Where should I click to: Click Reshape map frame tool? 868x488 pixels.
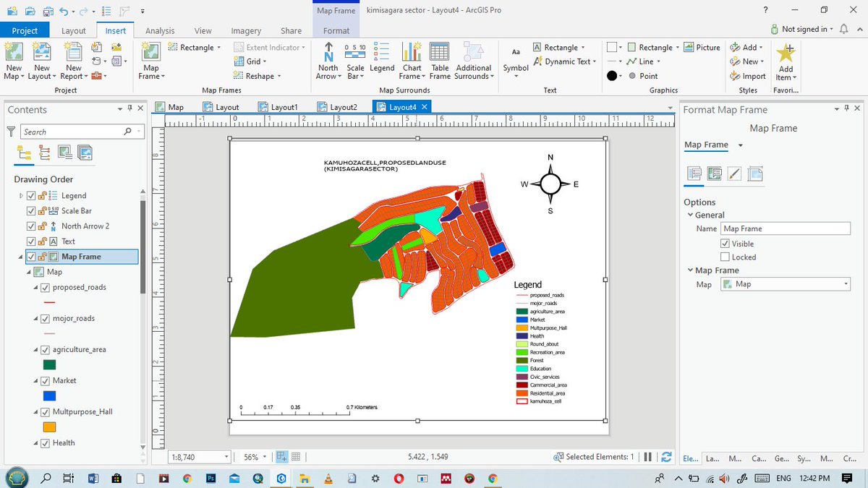(x=257, y=76)
